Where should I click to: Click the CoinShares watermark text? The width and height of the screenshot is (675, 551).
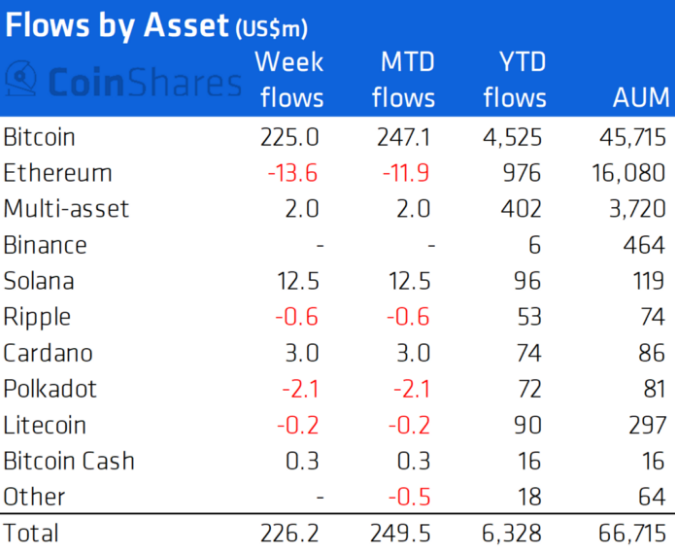(x=142, y=81)
